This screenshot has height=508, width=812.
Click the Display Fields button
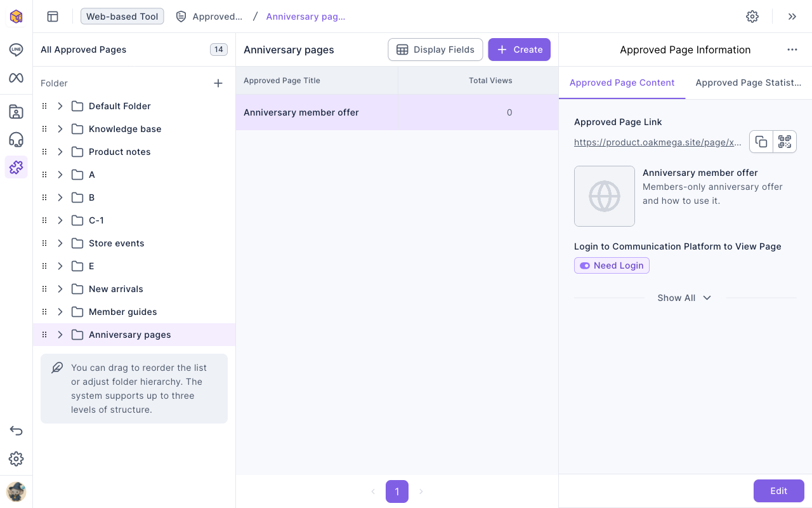click(435, 50)
